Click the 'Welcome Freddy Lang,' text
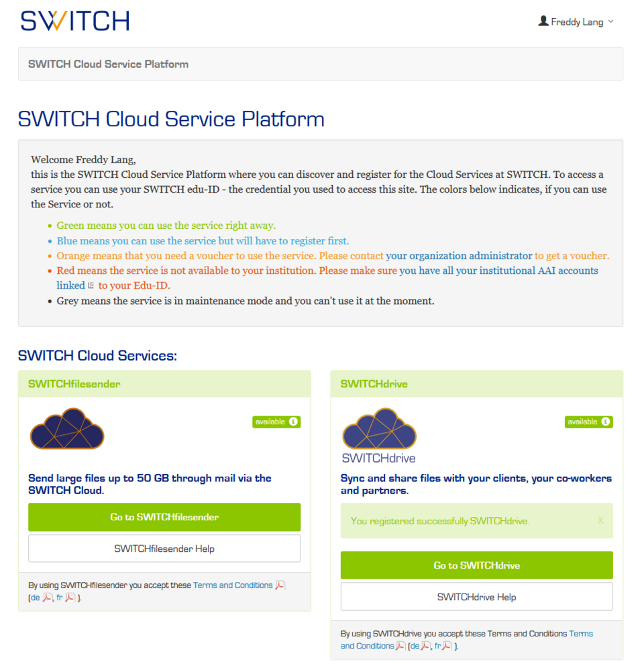The image size is (644, 670). 83,160
